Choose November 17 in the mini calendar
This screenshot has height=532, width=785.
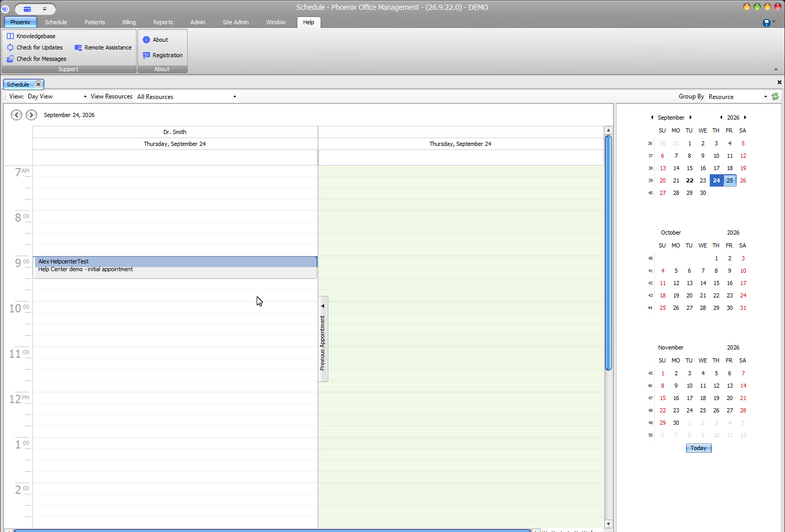690,398
